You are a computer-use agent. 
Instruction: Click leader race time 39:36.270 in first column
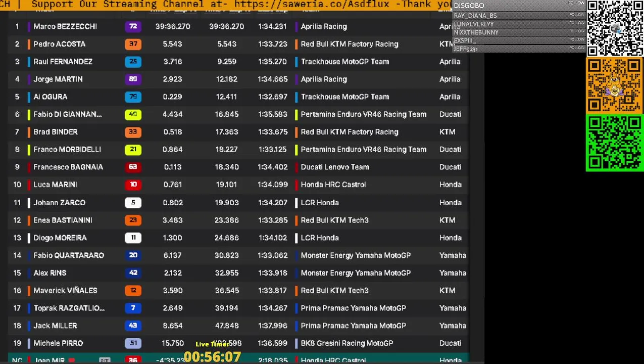click(x=173, y=26)
